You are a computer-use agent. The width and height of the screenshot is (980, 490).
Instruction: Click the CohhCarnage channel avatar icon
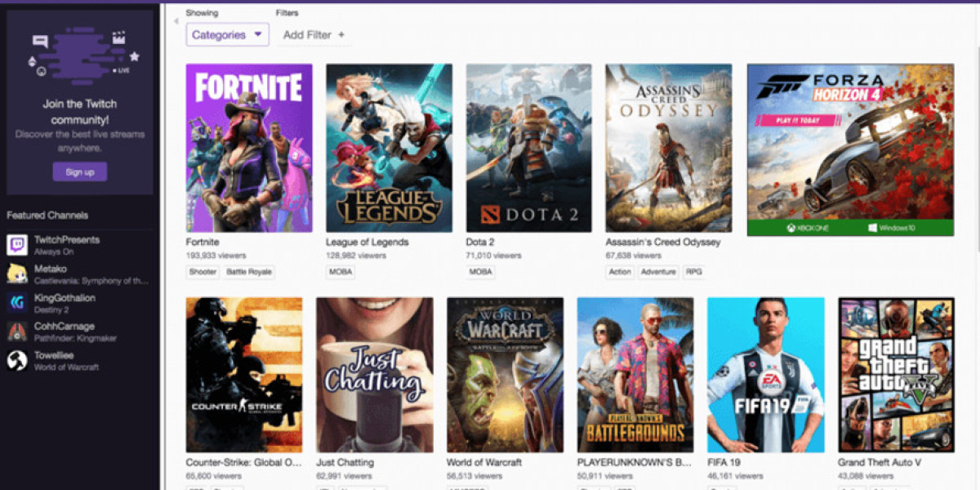pos(17,332)
